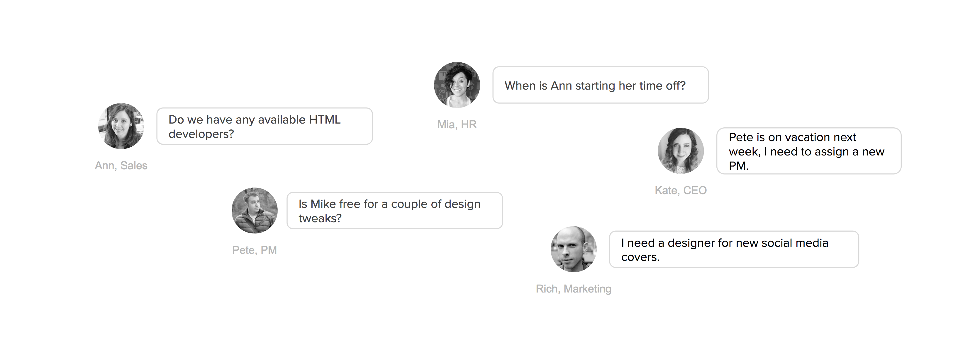Viewport: 980px width, 342px height.
Task: Select the 'Kate, CEO' name label
Action: [681, 190]
